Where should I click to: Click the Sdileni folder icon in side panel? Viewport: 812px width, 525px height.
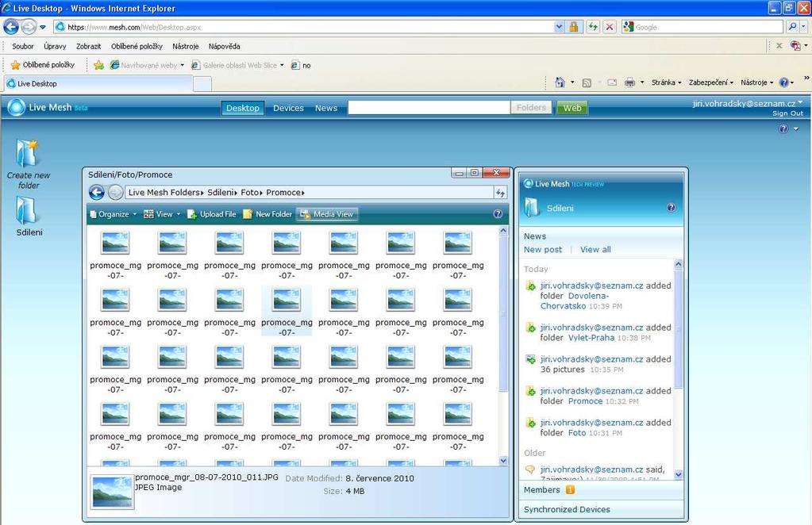point(533,208)
